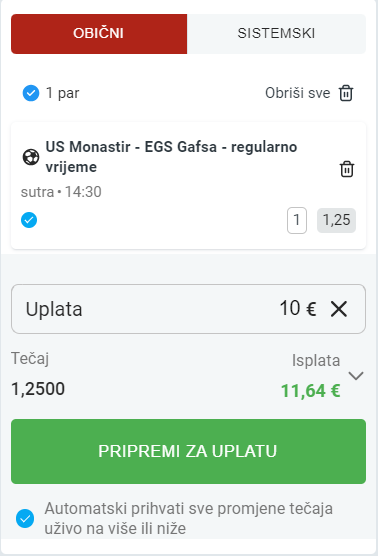
Task: Click the 1,25 odds badge
Action: click(x=336, y=220)
